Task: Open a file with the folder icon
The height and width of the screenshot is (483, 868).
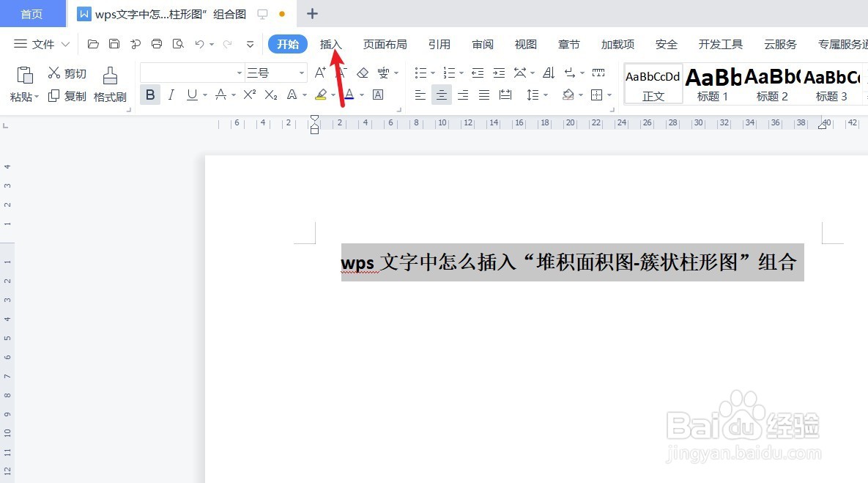Action: [x=93, y=44]
